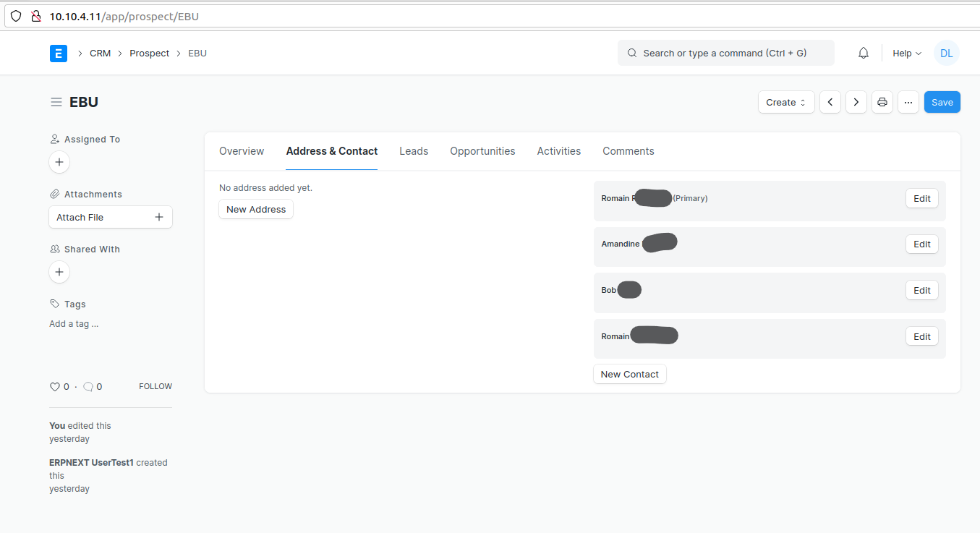The image size is (980, 533).
Task: Go to the next prospect record
Action: click(856, 102)
